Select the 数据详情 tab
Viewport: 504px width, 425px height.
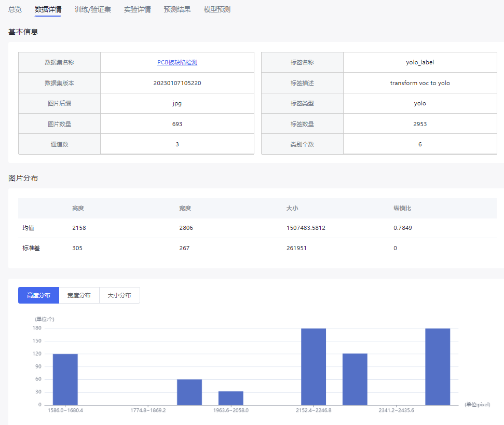(48, 10)
